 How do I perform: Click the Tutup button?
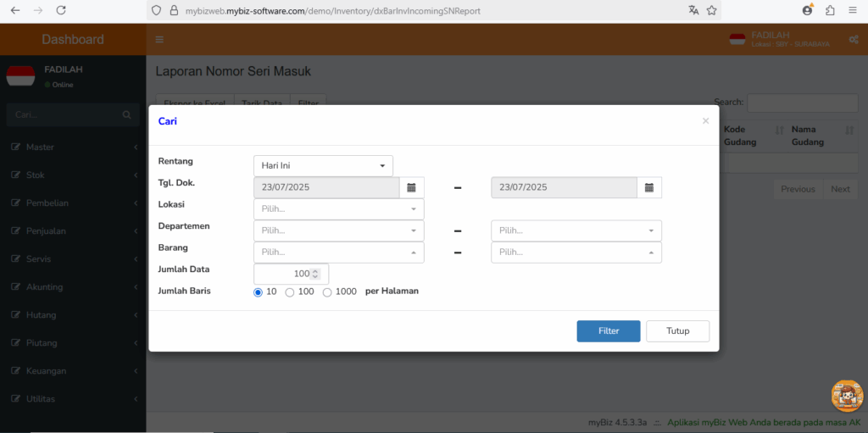[677, 331]
